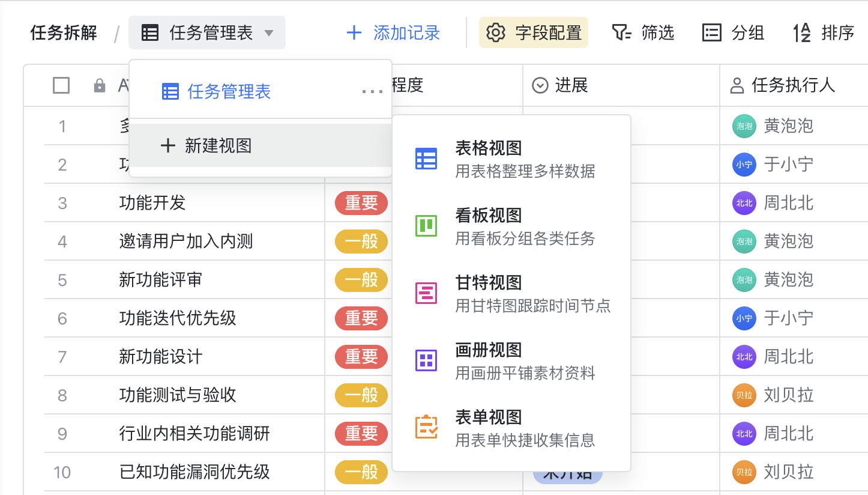Open the ellipsis menu next to 任务管理表
This screenshot has width=868, height=495.
372,91
